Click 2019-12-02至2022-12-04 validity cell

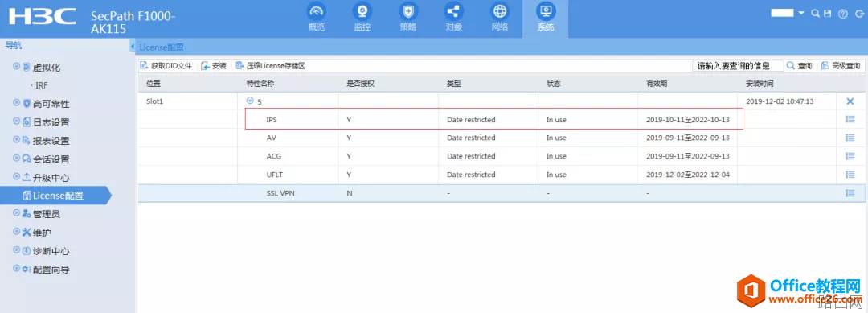[687, 175]
